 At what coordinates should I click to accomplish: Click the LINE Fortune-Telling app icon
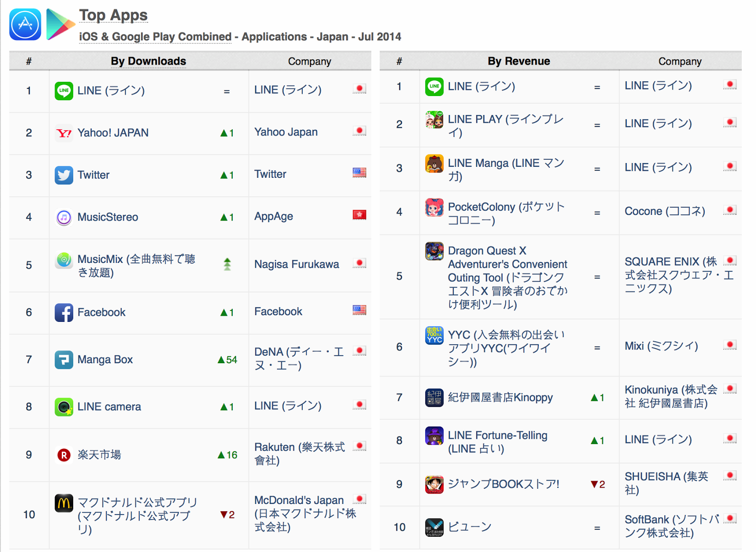click(434, 436)
